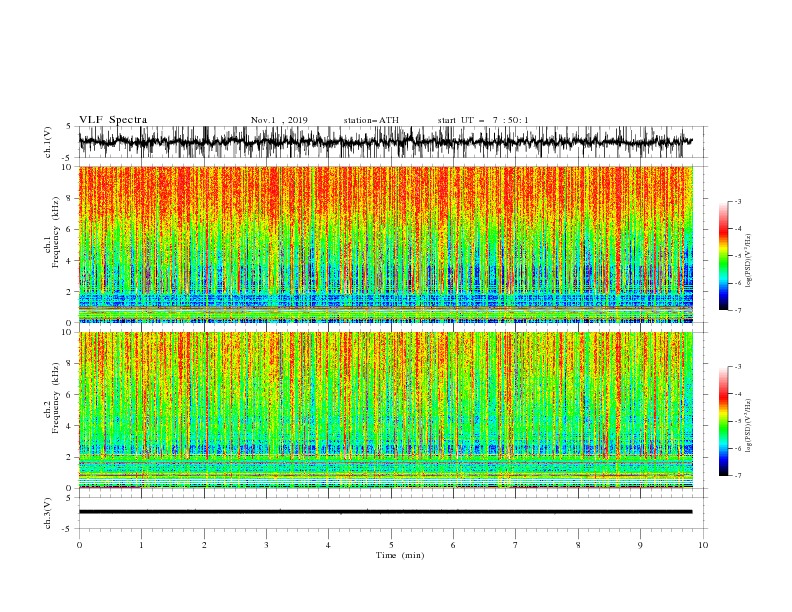This screenshot has width=792, height=612.
Task: Click the "7" tick on the time axis
Action: [516, 545]
